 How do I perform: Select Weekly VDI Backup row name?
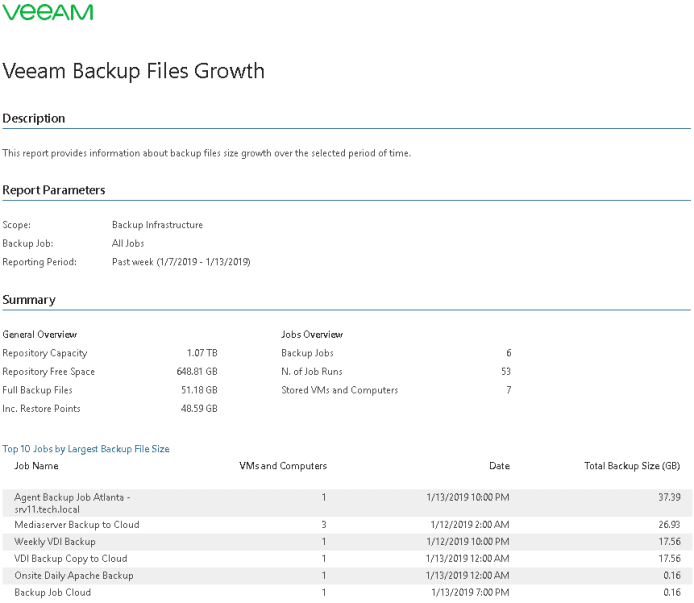55,542
